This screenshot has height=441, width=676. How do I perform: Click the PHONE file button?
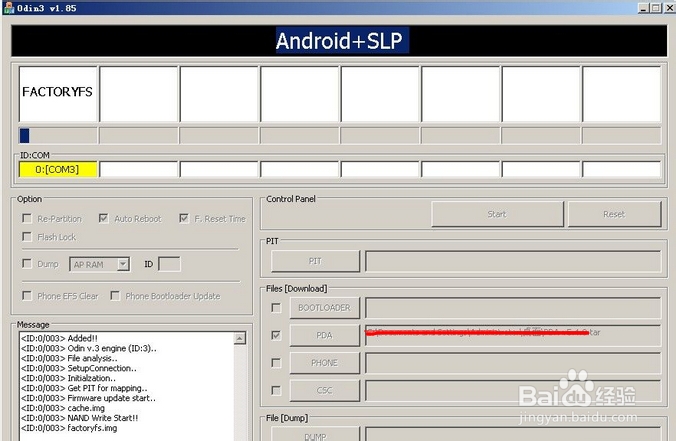[324, 363]
